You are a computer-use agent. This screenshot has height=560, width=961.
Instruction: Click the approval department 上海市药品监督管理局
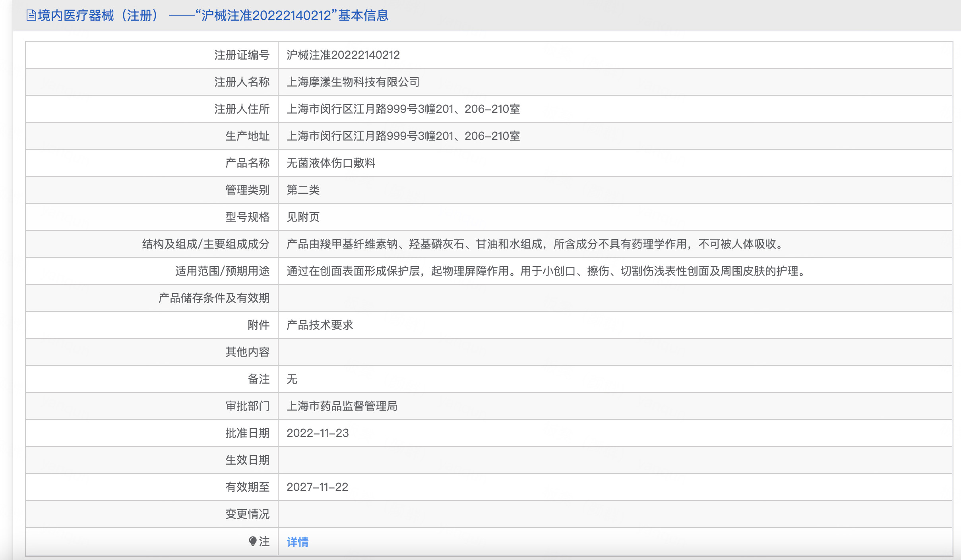point(342,406)
